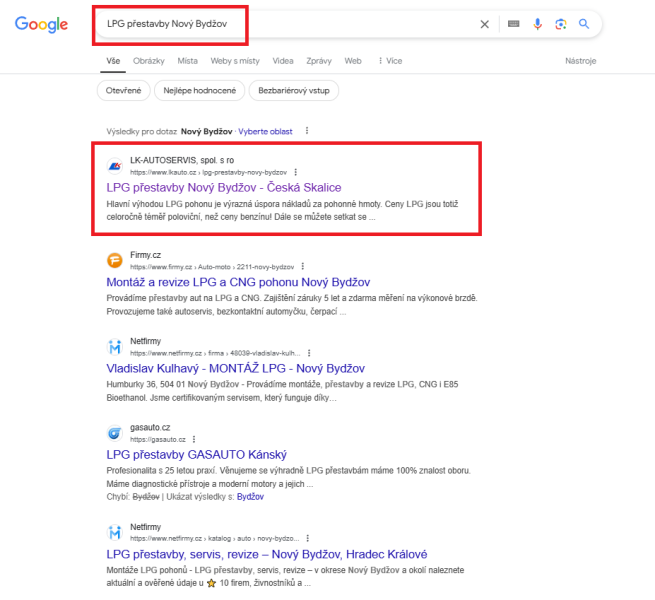
Task: Click the LK-AUTOSERVIS, spol. s ro site name
Action: pos(182,160)
